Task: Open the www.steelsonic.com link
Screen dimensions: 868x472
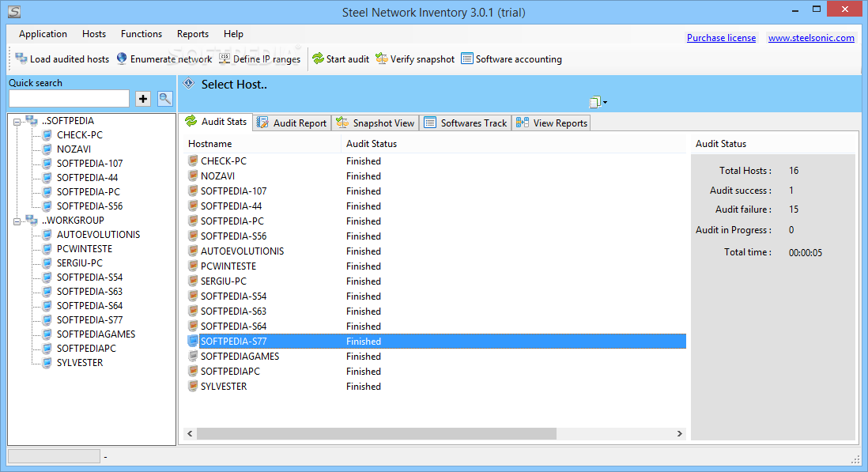Action: (x=811, y=37)
